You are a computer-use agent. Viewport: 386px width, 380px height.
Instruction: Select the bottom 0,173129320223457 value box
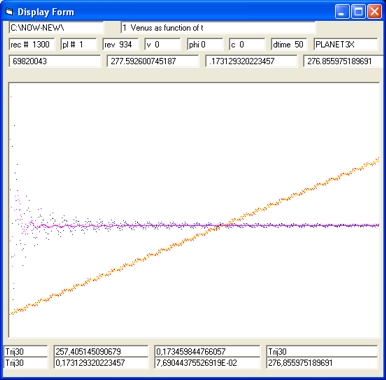(101, 363)
